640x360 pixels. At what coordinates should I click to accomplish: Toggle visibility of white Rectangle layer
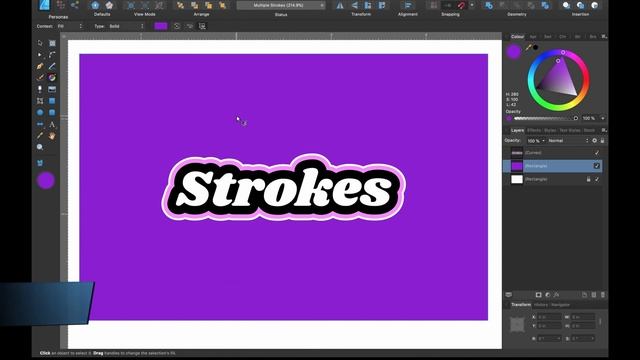pos(597,179)
